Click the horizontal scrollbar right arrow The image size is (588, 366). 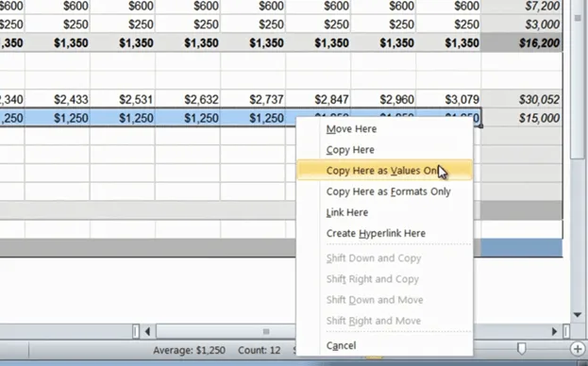(554, 331)
